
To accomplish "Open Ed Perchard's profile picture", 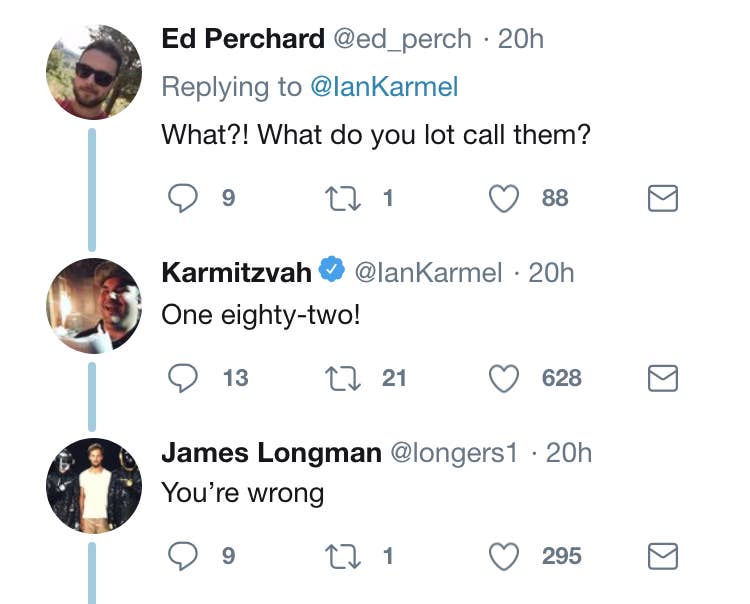I will coord(94,72).
